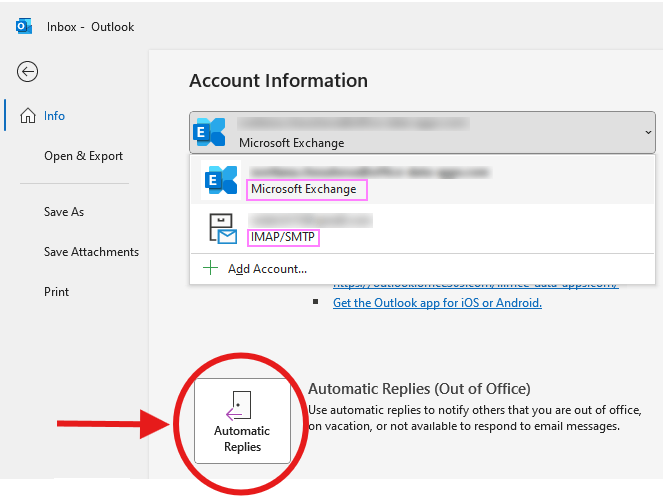Open the Get the Outlook app link
Screen dimensions: 663x497
coord(437,303)
